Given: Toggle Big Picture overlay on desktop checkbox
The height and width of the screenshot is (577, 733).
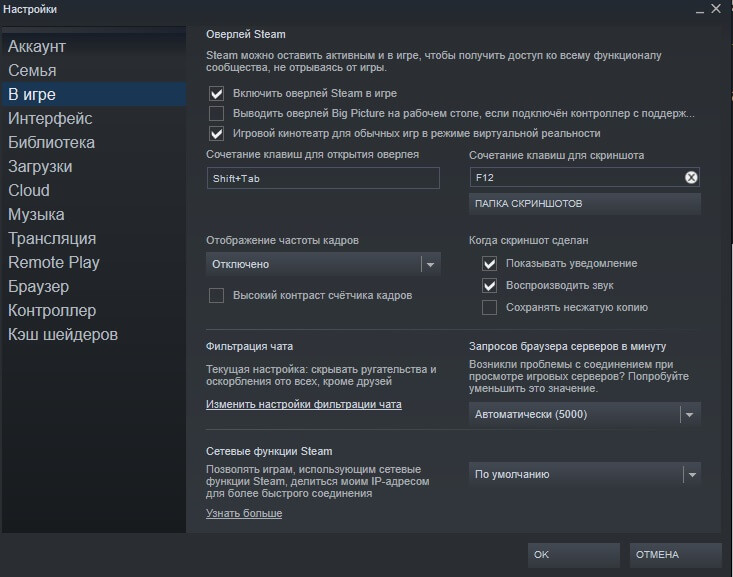Looking at the screenshot, I should [x=216, y=113].
